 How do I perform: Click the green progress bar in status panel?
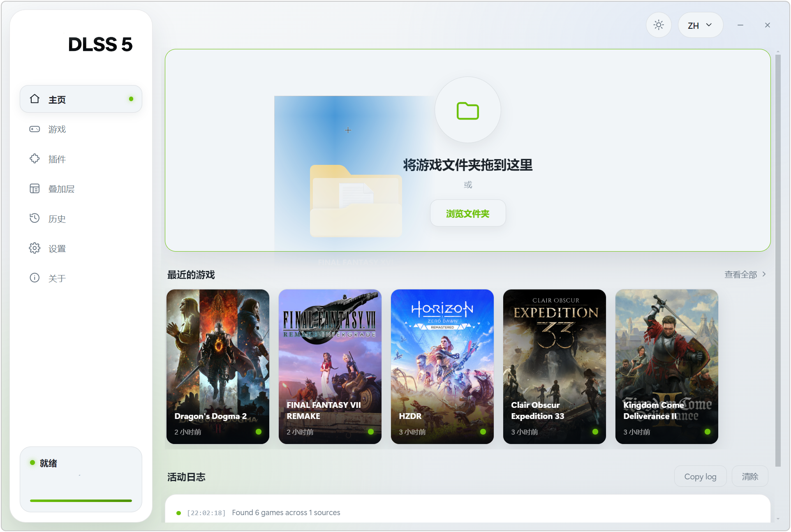[x=81, y=500]
